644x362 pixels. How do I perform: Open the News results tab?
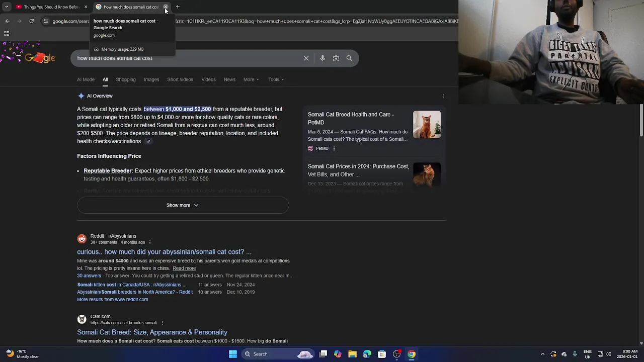(229, 79)
